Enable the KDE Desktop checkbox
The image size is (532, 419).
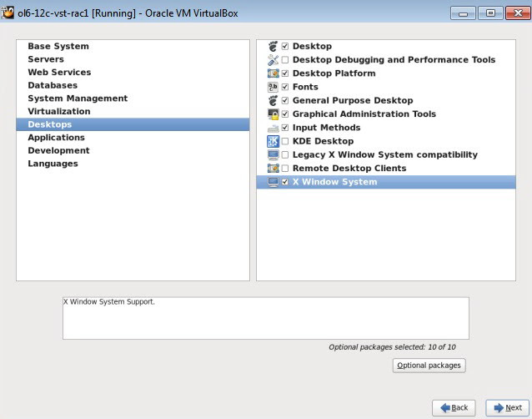285,141
